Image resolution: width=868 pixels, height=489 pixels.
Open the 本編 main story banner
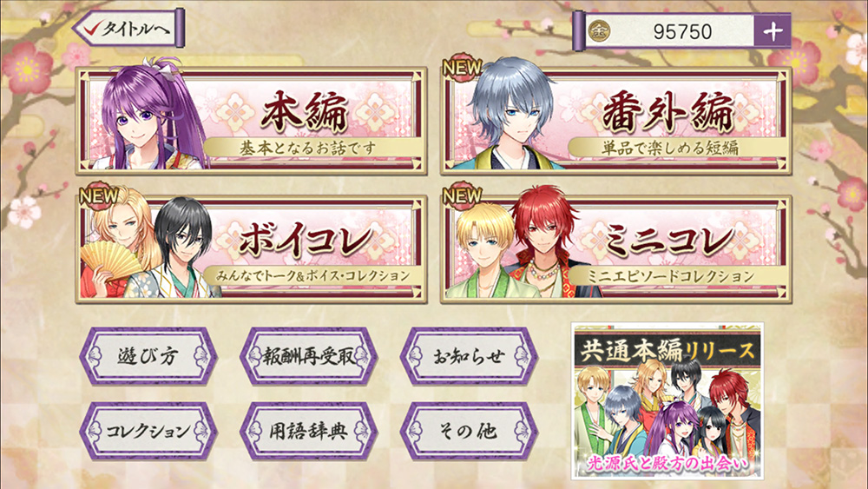coord(252,120)
